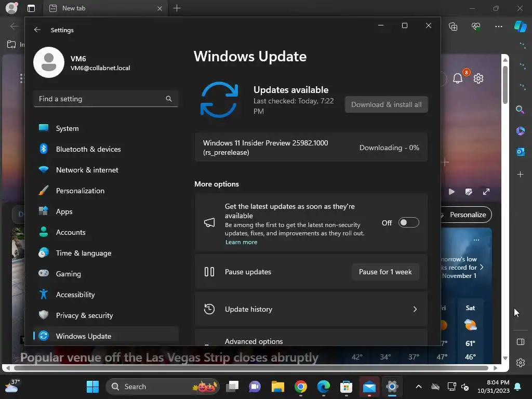Open Edge Collections icon
532x399 pixels.
[453, 26]
